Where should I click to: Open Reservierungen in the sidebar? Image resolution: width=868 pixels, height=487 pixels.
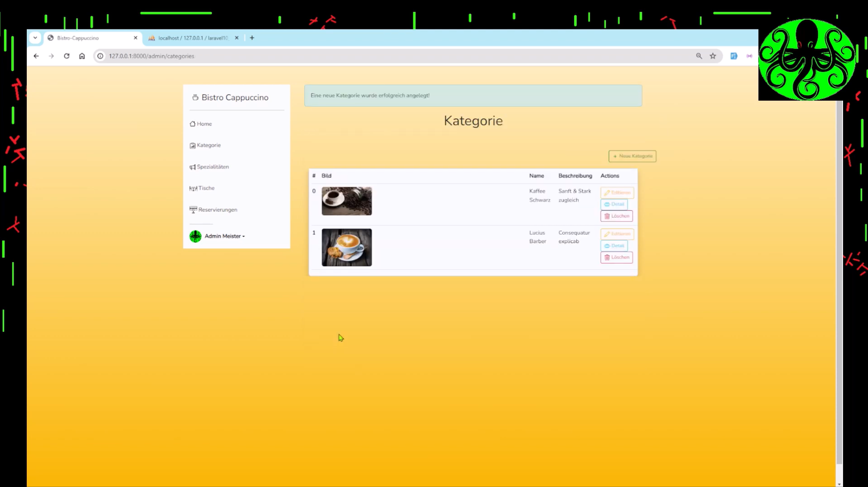pyautogui.click(x=214, y=209)
